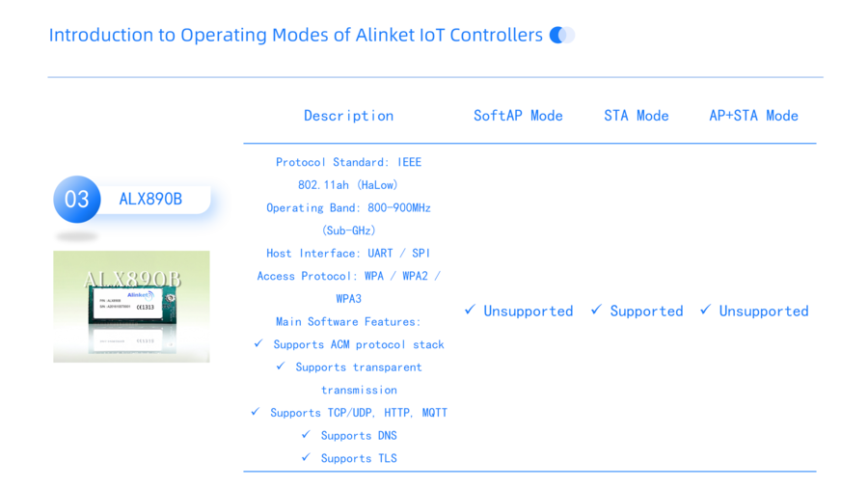Open the ALX890B module product image
Image resolution: width=868 pixels, height=488 pixels.
pos(131,307)
